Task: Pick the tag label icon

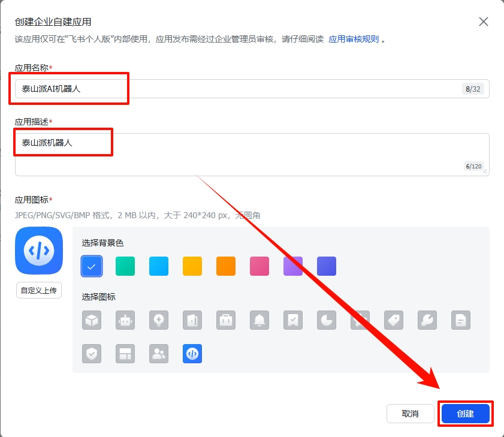Action: [x=393, y=320]
